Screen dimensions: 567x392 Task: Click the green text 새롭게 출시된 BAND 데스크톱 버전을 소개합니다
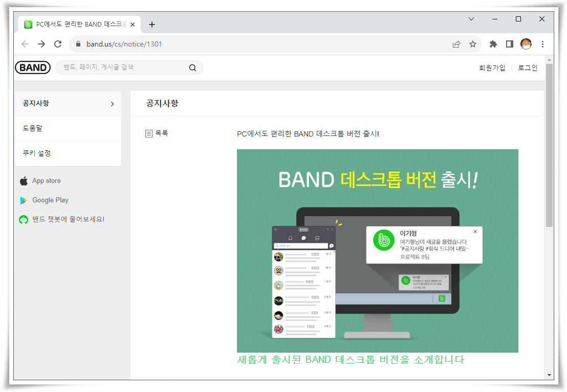click(x=351, y=359)
